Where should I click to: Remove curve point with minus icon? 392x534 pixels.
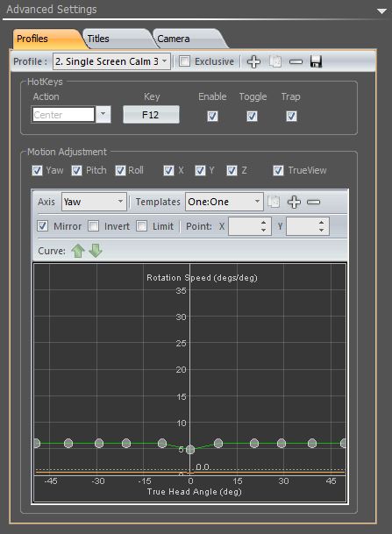pos(313,202)
